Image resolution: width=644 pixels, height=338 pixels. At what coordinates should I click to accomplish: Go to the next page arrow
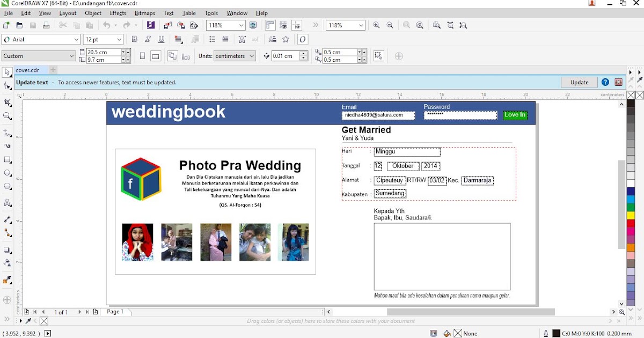pos(79,312)
